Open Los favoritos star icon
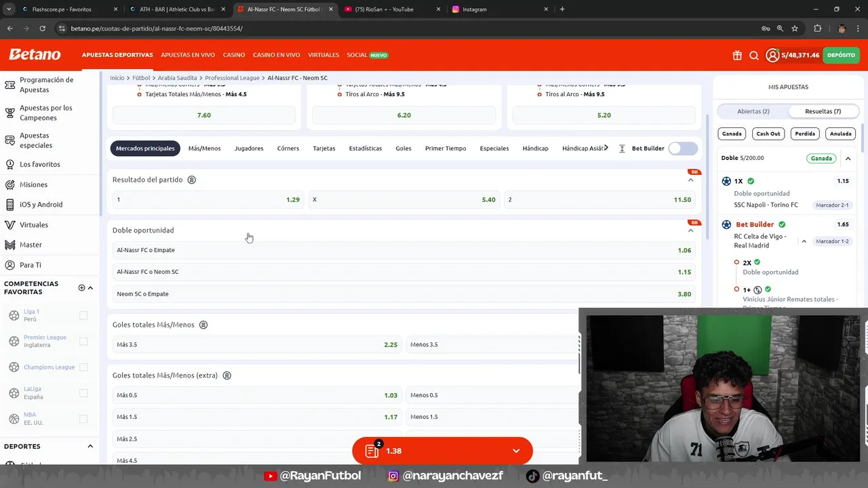Viewport: 868px width, 488px height. [10, 164]
